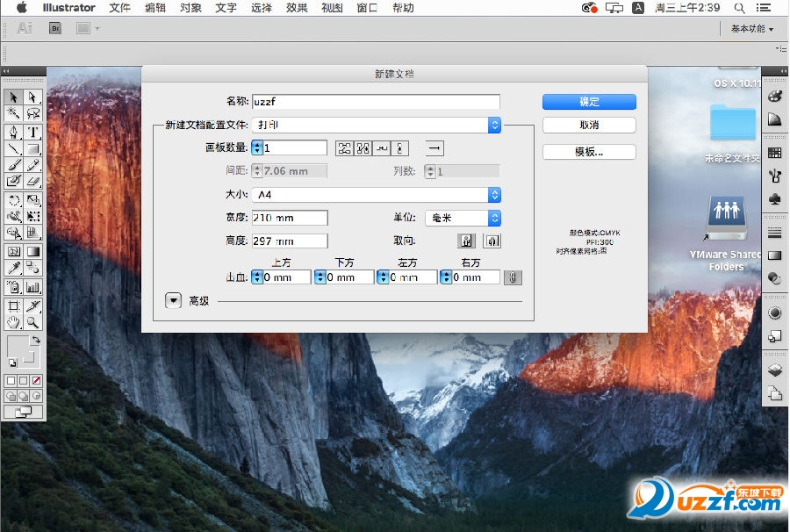This screenshot has width=790, height=532.
Task: Click the 名称 name text field
Action: point(376,102)
